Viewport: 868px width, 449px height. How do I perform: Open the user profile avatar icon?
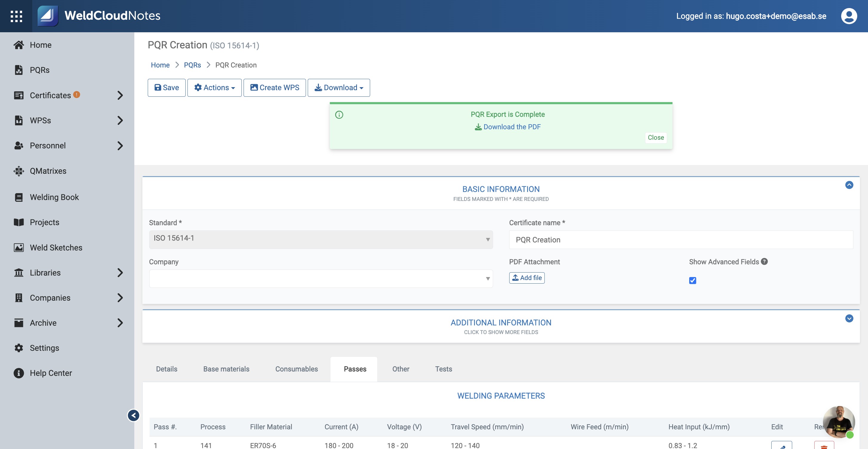tap(849, 16)
